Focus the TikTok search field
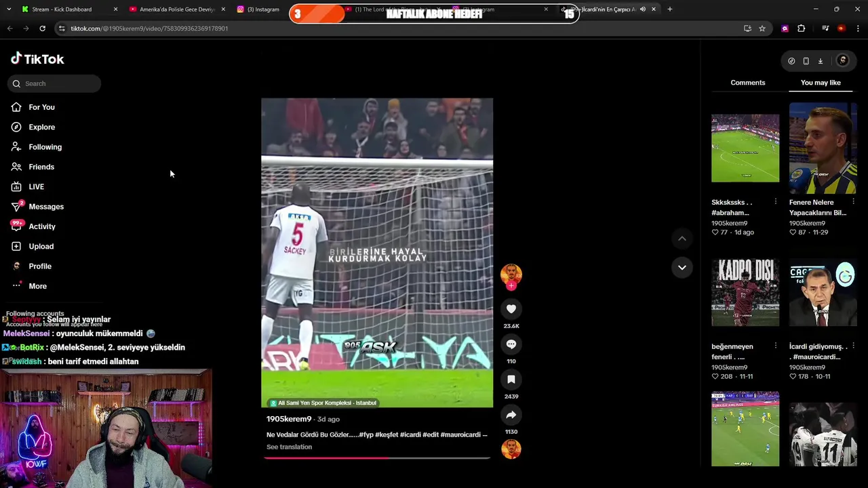Screen dimensions: 868x488 [56, 83]
